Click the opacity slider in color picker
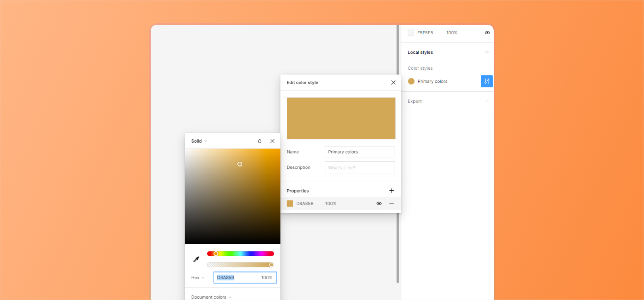 pos(240,265)
